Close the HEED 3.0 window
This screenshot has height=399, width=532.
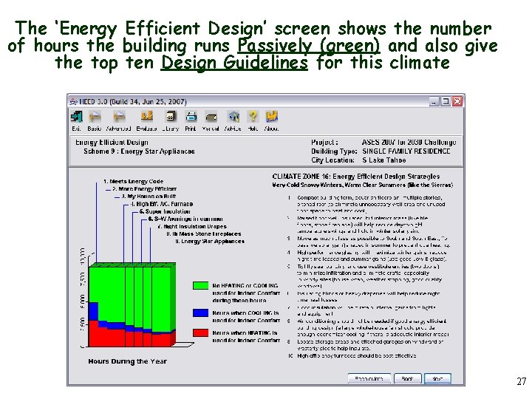pyautogui.click(x=457, y=101)
